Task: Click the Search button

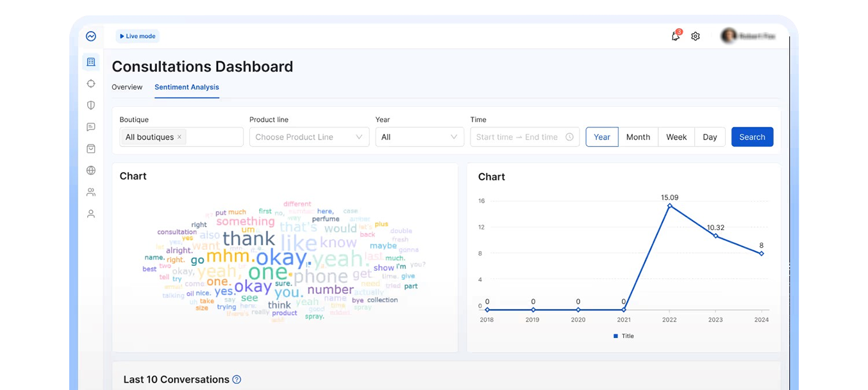Action: click(752, 137)
